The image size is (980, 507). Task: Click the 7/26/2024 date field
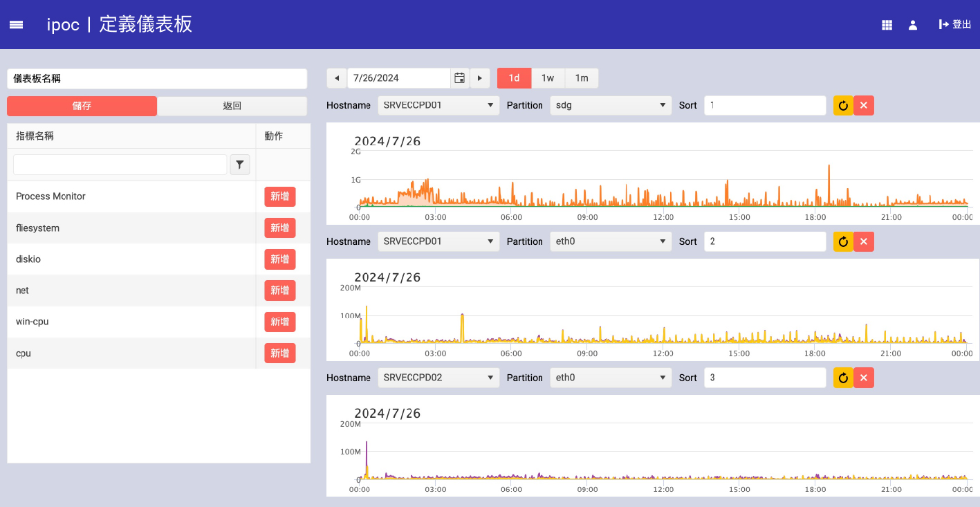399,78
